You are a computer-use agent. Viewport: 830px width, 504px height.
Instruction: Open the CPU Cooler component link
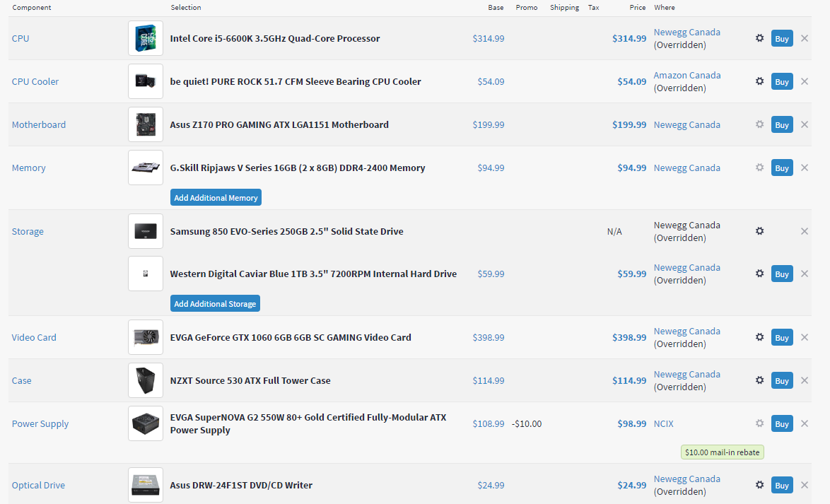pyautogui.click(x=35, y=81)
